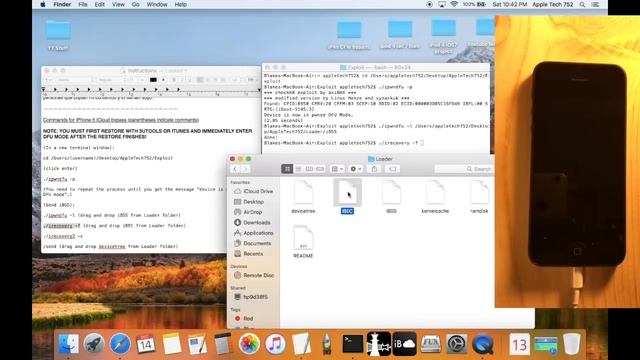Click the './ipwndfu -p' line in TextEdit
This screenshot has width=640, height=360.
(59, 179)
